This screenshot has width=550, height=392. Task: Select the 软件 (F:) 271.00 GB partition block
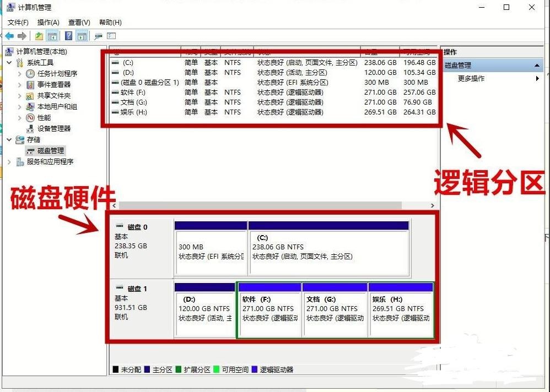[x=269, y=310]
